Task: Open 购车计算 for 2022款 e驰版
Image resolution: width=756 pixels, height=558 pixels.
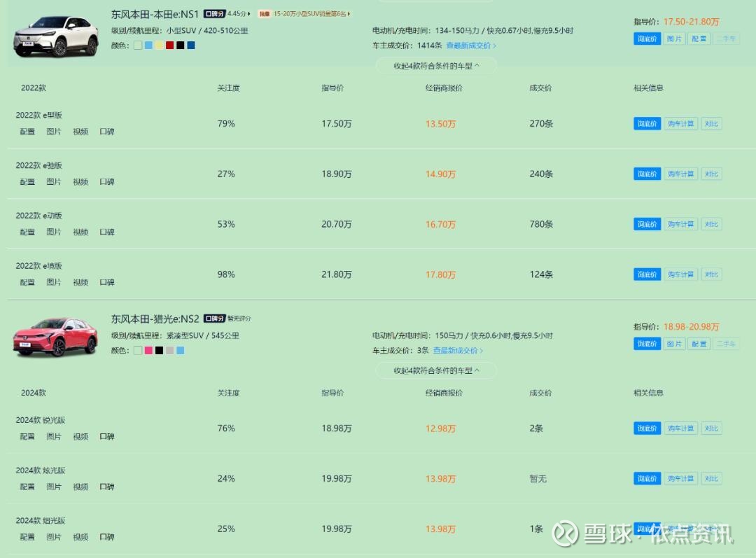Action: (681, 174)
